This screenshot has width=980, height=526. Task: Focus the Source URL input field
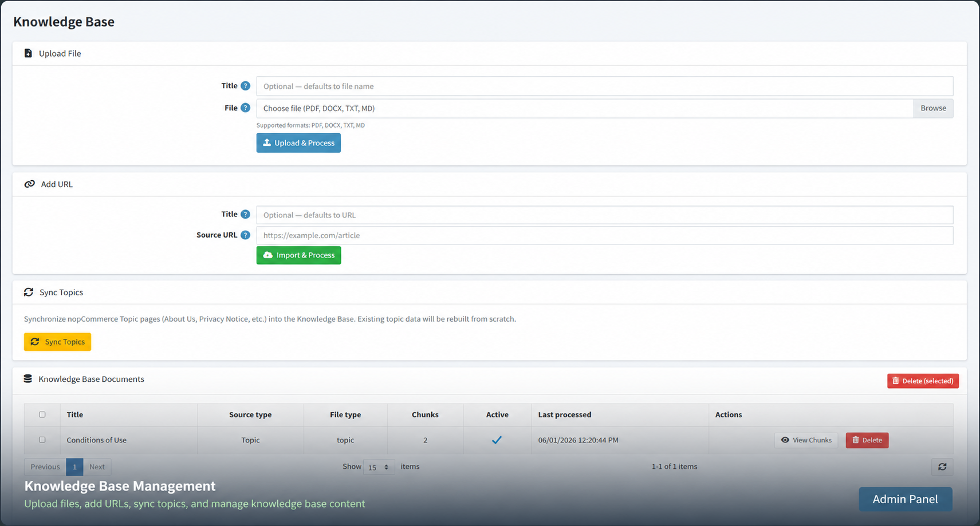pos(605,235)
